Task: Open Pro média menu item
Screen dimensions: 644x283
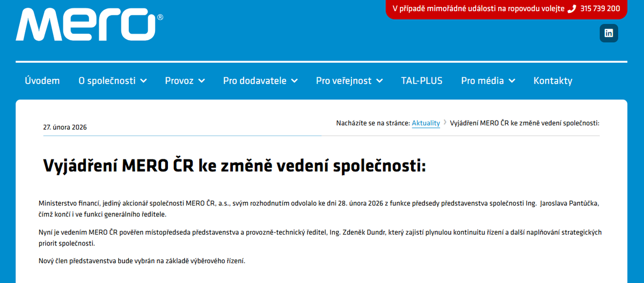Action: click(x=482, y=81)
